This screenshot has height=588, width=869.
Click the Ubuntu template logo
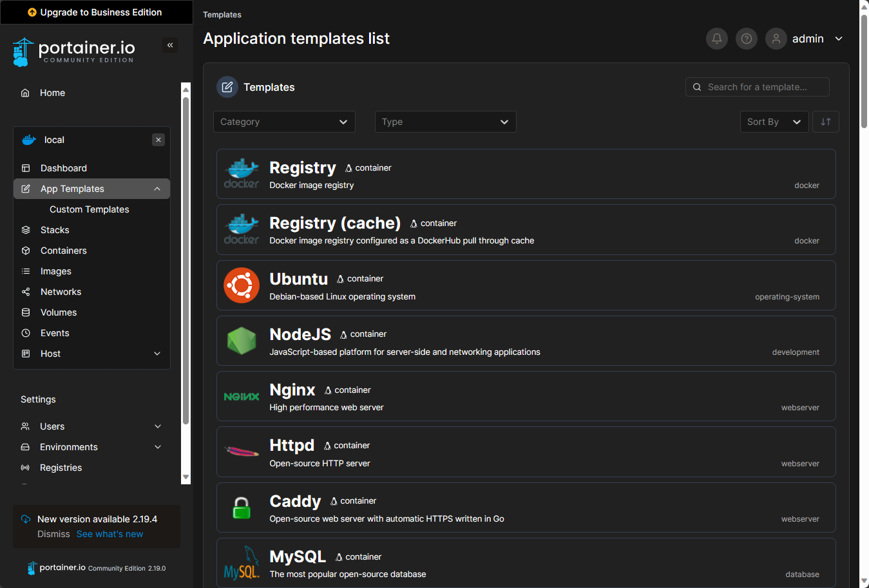pyautogui.click(x=242, y=285)
